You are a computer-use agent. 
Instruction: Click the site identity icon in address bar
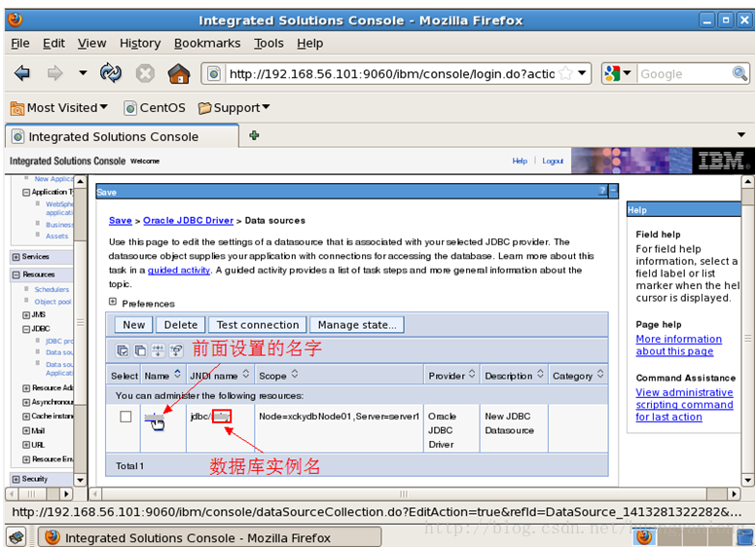214,74
